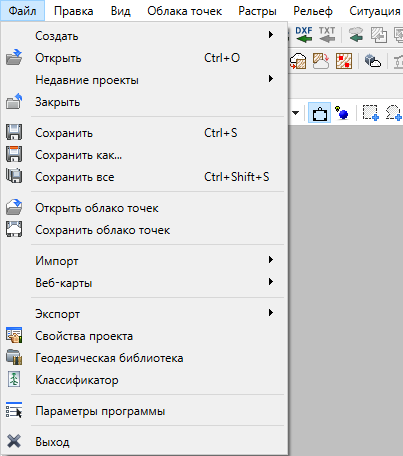The width and height of the screenshot is (403, 456).
Task: Open the small black dropdown arrow in toolbar
Action: [295, 113]
